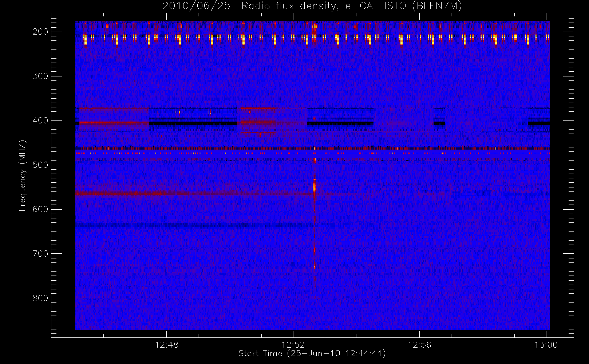Click the '12:56' time axis label
Screen dimensions: 589x364
419,345
